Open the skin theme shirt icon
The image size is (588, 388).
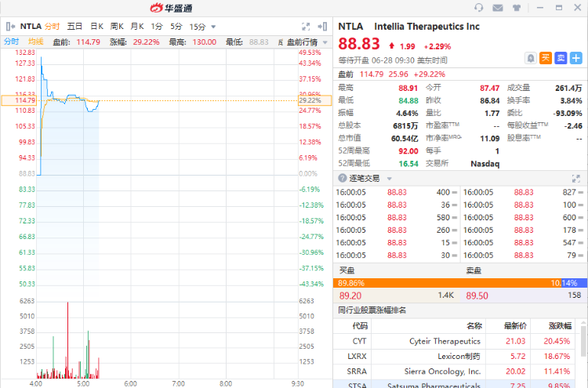(517, 8)
